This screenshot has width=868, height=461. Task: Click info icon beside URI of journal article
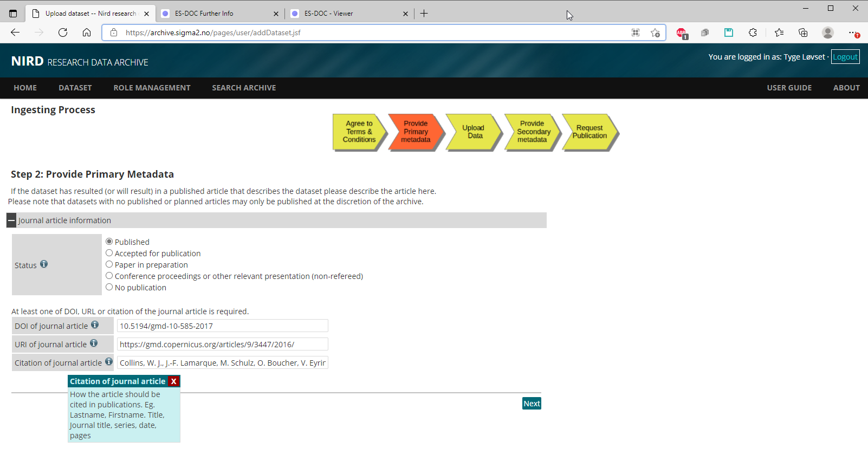[94, 343]
